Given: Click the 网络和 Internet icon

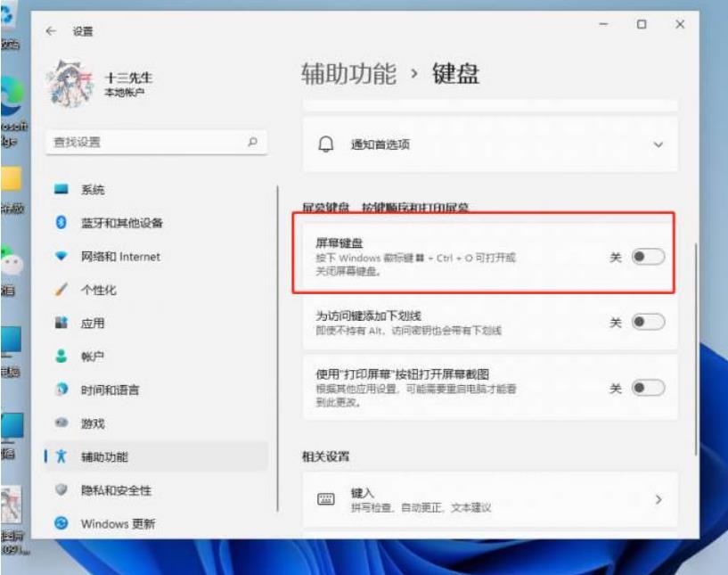Looking at the screenshot, I should (x=61, y=256).
